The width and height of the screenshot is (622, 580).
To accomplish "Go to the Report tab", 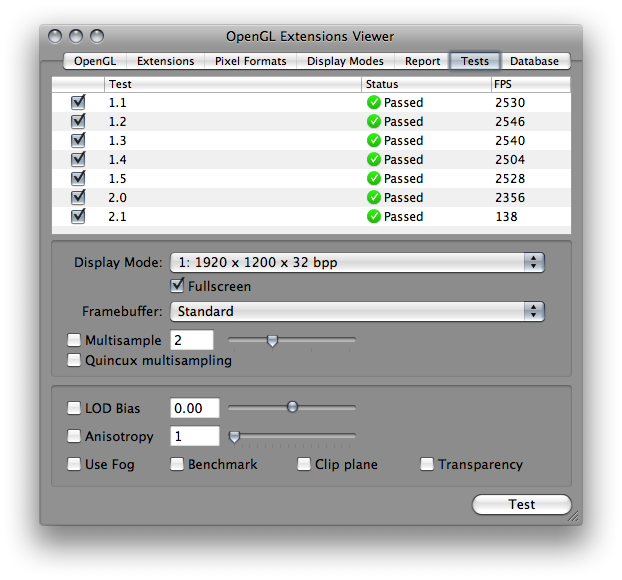I will [x=422, y=61].
